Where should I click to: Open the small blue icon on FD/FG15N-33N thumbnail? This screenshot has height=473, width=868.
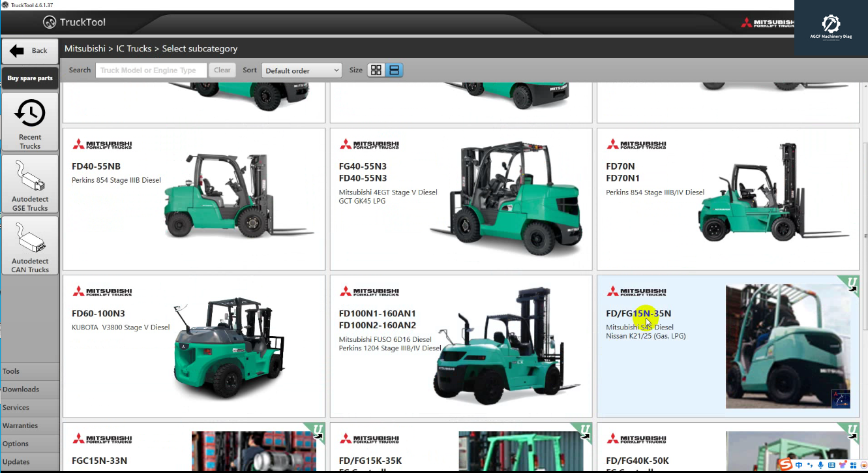(x=839, y=399)
